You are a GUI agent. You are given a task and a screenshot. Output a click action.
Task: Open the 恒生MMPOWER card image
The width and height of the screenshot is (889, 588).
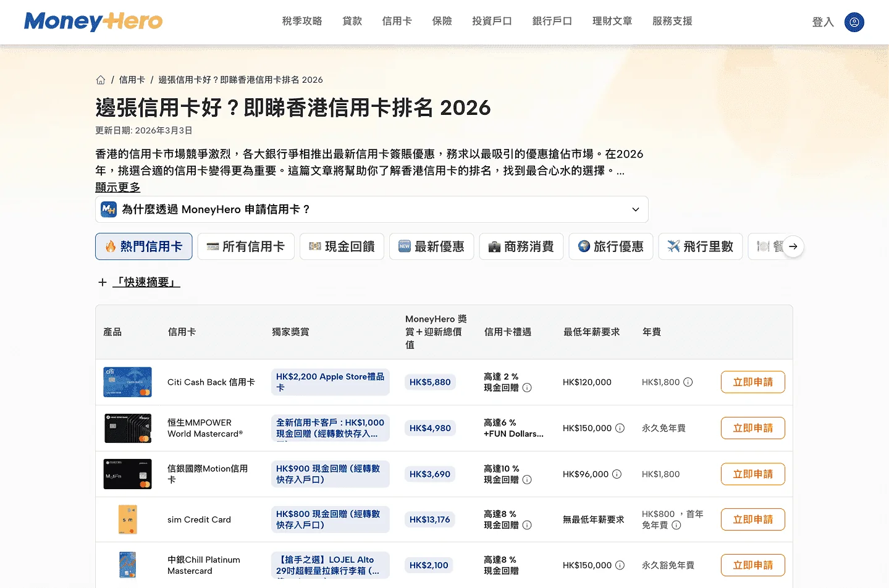(x=127, y=428)
